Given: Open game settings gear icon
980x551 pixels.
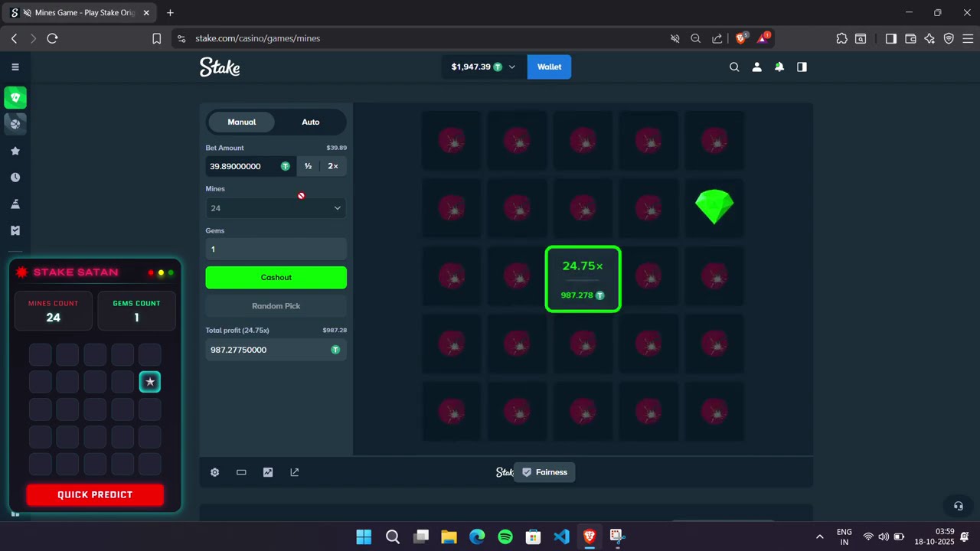Looking at the screenshot, I should tap(215, 472).
